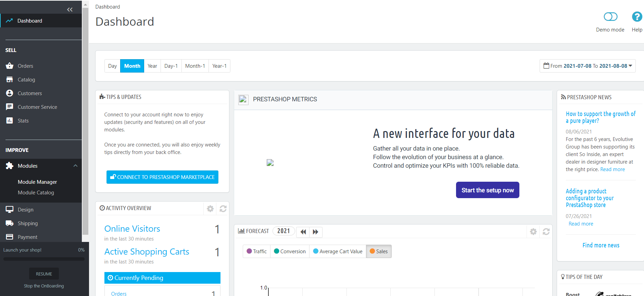This screenshot has height=296, width=644.
Task: Open Active Shopping Carts link
Action: click(147, 252)
